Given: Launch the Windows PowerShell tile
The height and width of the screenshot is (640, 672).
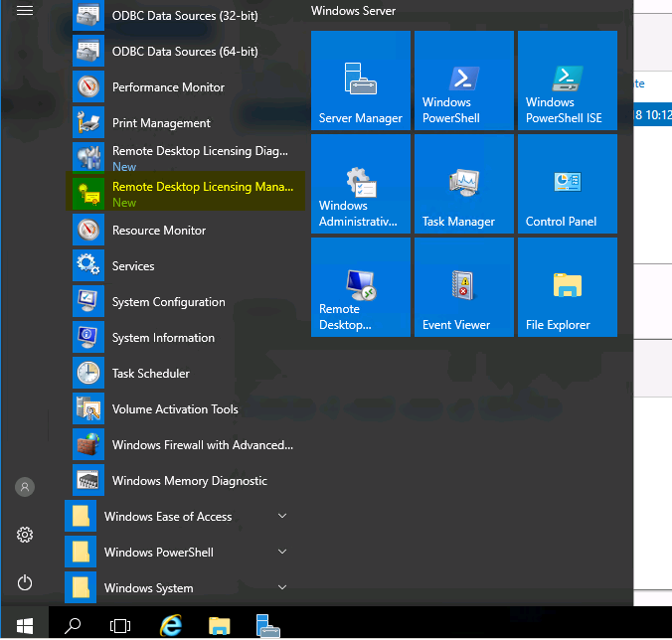Looking at the screenshot, I should tap(463, 80).
